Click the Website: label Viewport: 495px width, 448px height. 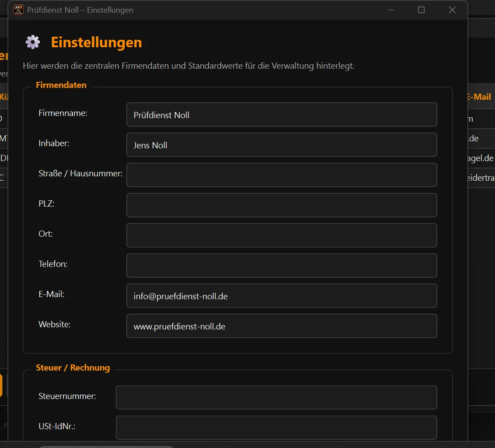coord(55,324)
